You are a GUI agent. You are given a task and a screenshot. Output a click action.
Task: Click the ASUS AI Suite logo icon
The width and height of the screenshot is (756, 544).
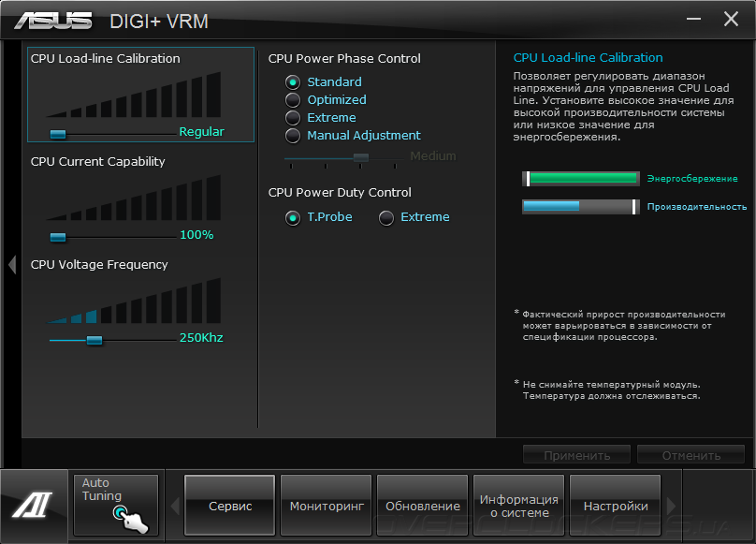(32, 506)
